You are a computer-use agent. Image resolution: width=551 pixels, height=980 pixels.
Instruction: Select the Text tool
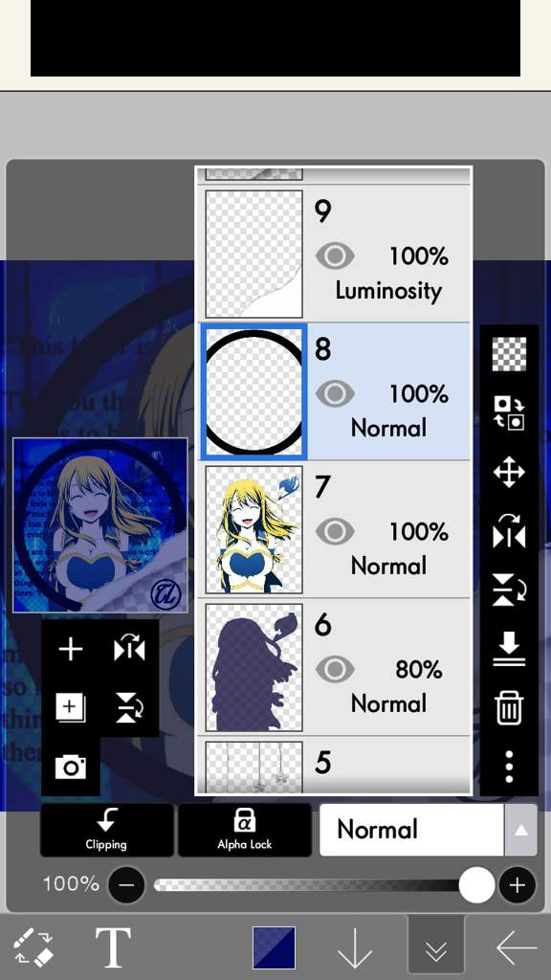(x=113, y=947)
